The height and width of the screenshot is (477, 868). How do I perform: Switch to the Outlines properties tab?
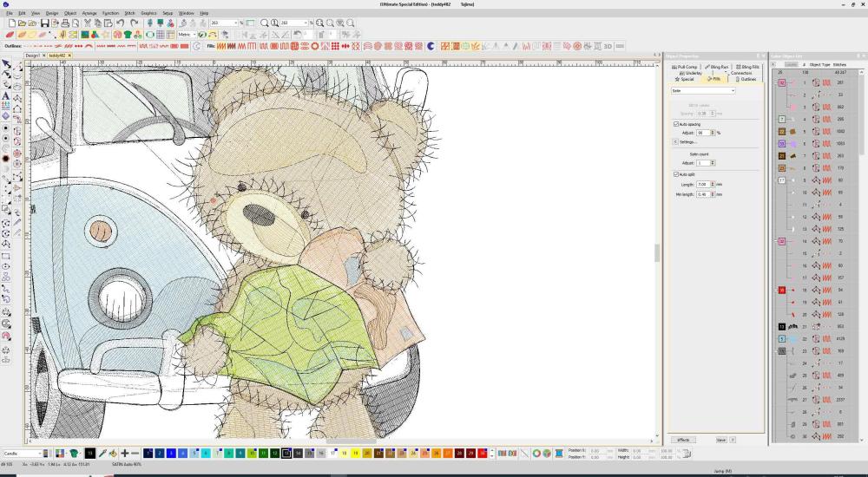tap(746, 79)
